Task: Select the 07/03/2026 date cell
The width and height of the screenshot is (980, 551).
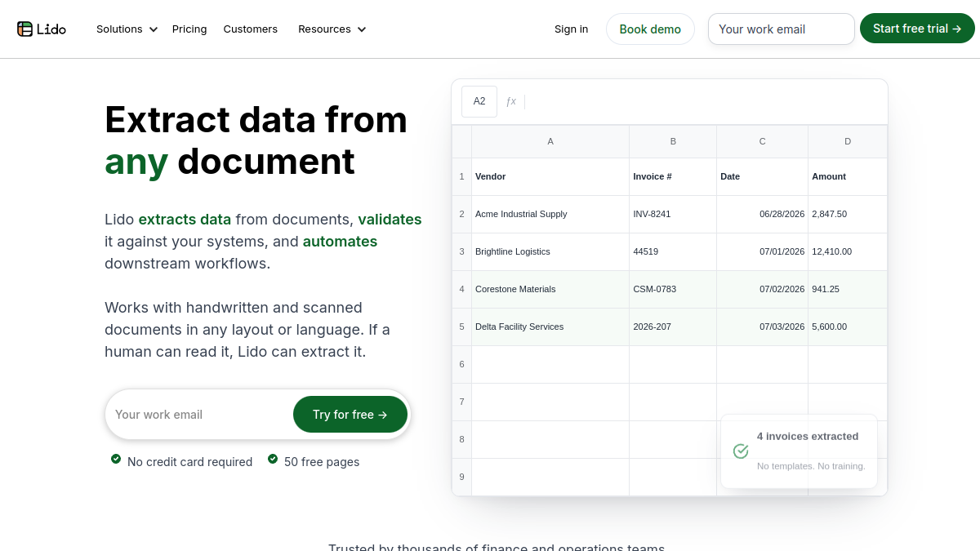Action: pos(763,327)
